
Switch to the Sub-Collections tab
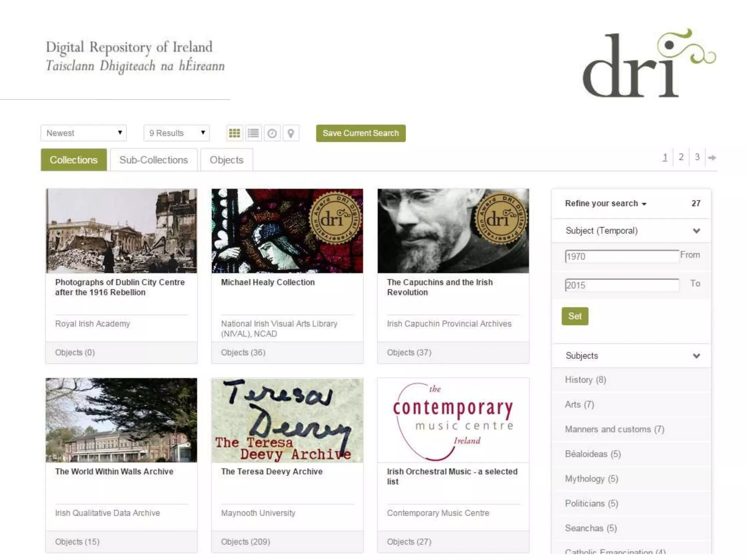pos(154,160)
